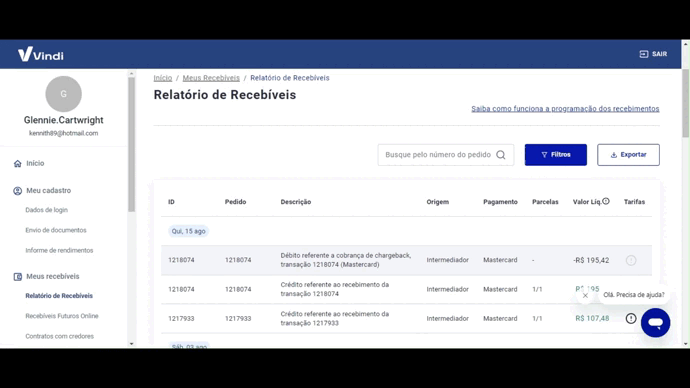The image size is (690, 388).
Task: Click the ID column header
Action: tap(171, 202)
